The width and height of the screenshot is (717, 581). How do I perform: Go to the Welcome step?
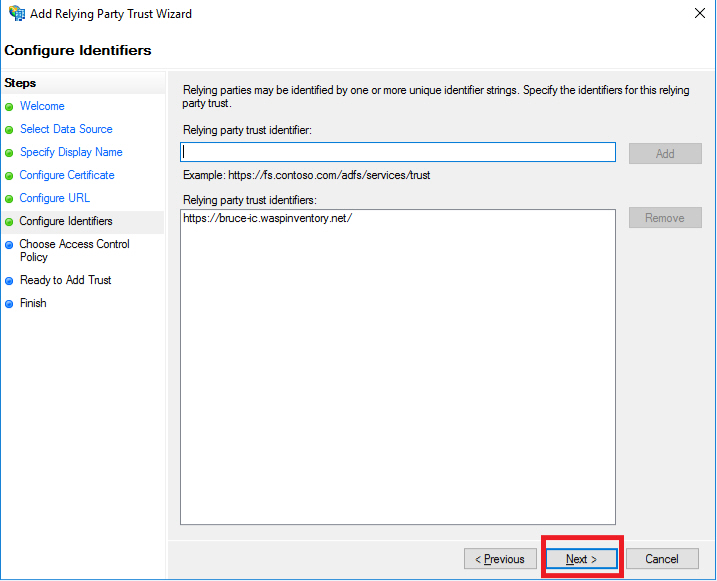tap(42, 106)
